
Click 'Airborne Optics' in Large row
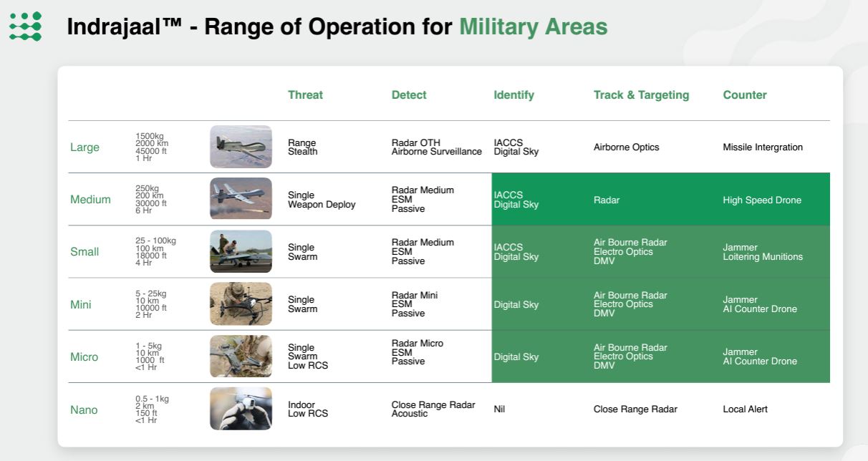pyautogui.click(x=627, y=147)
